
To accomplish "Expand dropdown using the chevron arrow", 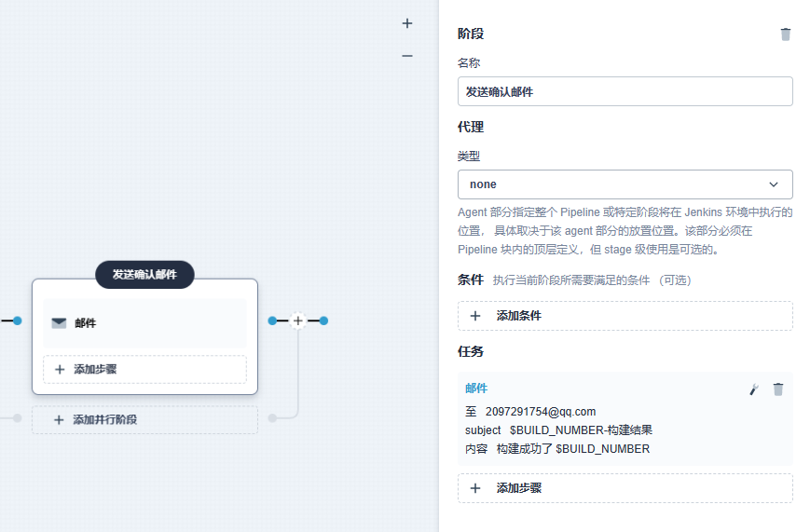I will point(774,184).
